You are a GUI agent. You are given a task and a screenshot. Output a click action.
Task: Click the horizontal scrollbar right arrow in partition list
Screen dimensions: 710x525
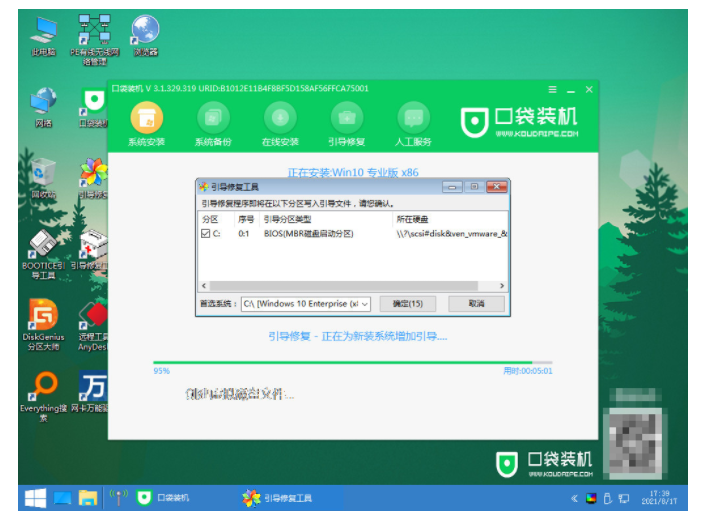coord(504,286)
